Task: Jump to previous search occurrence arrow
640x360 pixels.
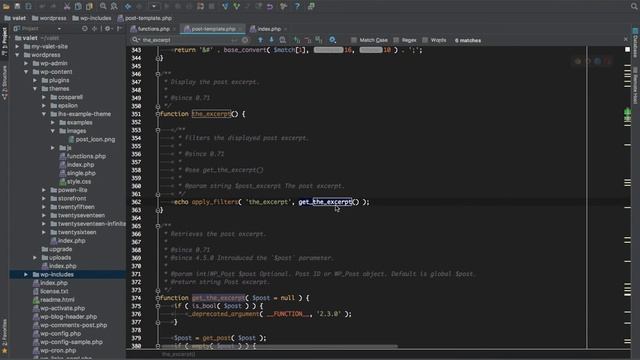Action: 260,40
